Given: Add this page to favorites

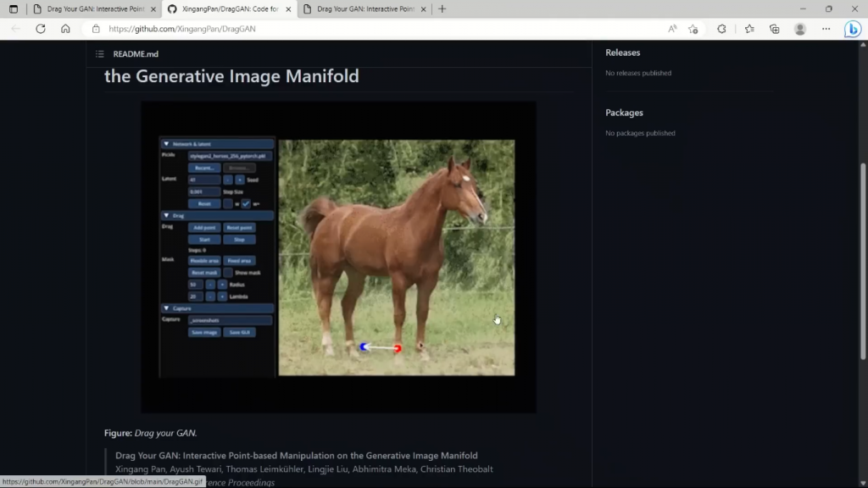Looking at the screenshot, I should tap(693, 29).
